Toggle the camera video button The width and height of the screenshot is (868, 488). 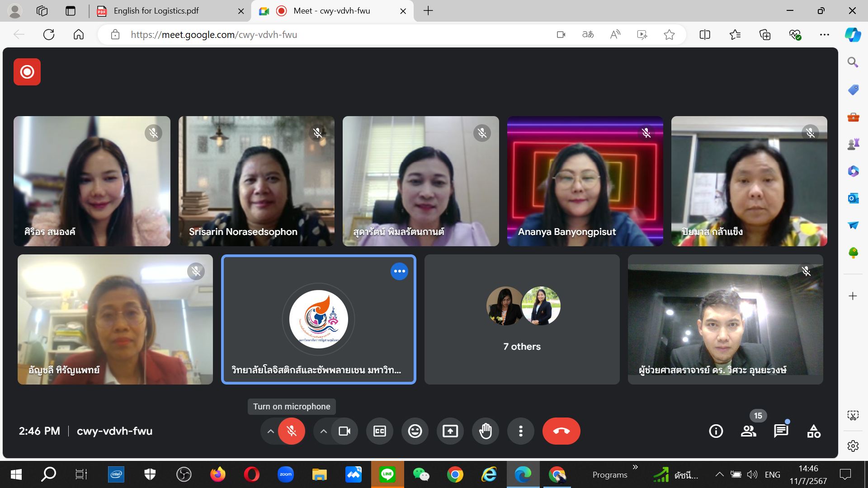pos(344,431)
